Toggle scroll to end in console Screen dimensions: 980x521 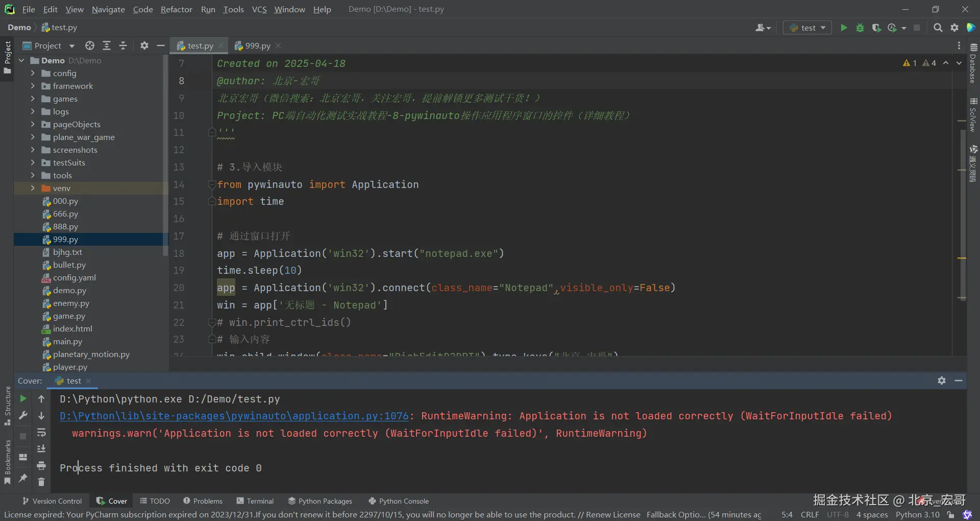41,448
